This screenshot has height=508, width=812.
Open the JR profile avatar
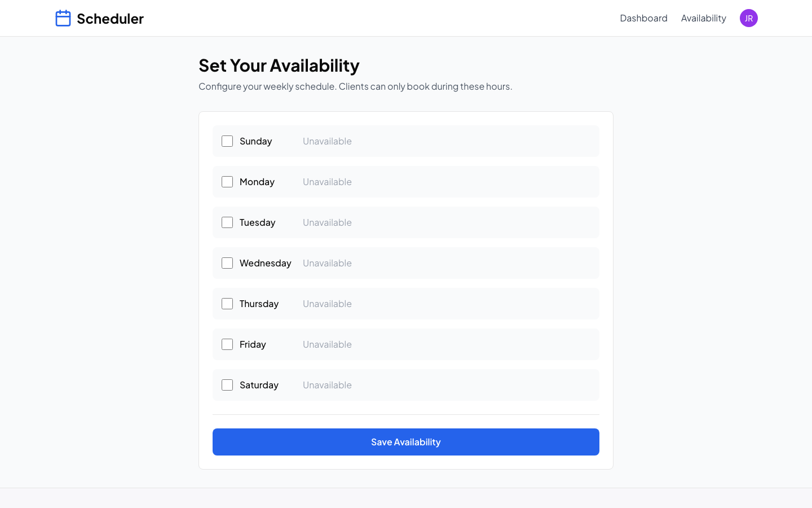[x=749, y=18]
